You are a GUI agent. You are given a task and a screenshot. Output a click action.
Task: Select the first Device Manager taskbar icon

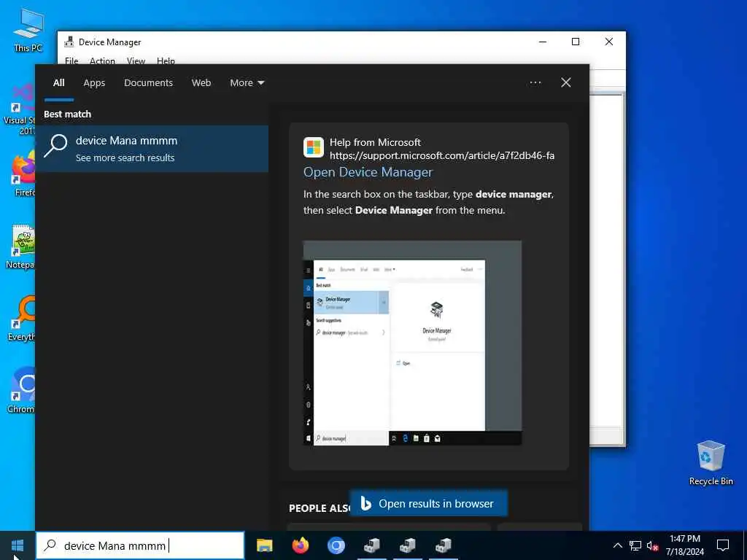371,545
